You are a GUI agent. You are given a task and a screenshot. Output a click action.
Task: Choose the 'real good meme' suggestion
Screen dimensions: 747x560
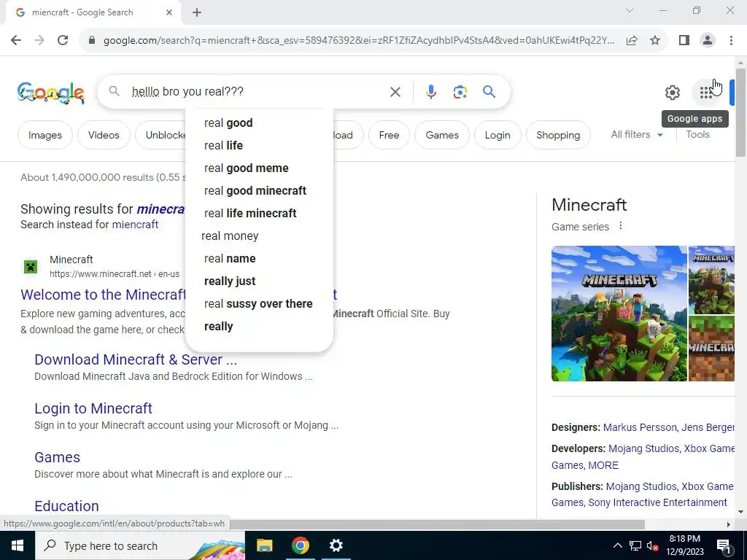tap(259, 168)
